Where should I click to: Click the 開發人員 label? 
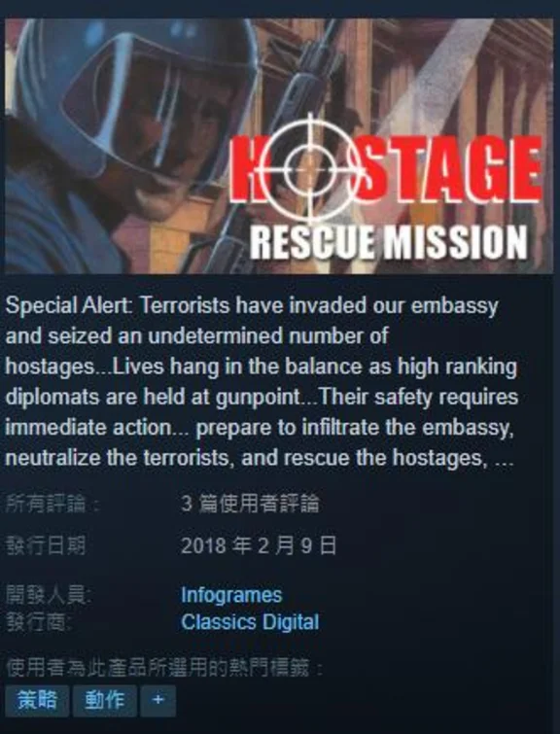(49, 595)
